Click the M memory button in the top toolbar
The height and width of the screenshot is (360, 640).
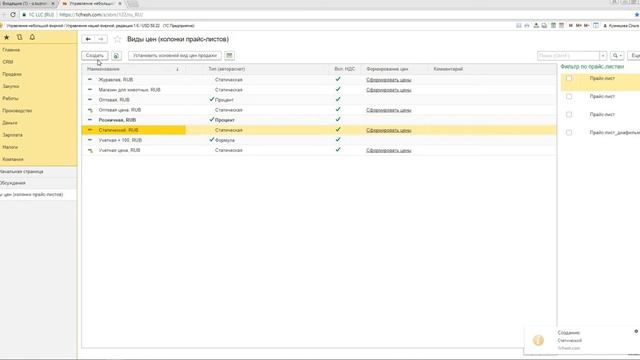[x=571, y=25]
